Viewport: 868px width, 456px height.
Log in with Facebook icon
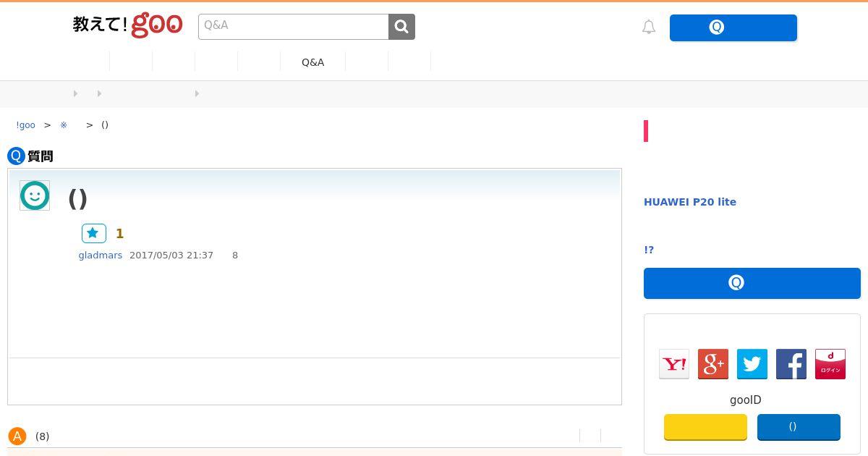(791, 364)
